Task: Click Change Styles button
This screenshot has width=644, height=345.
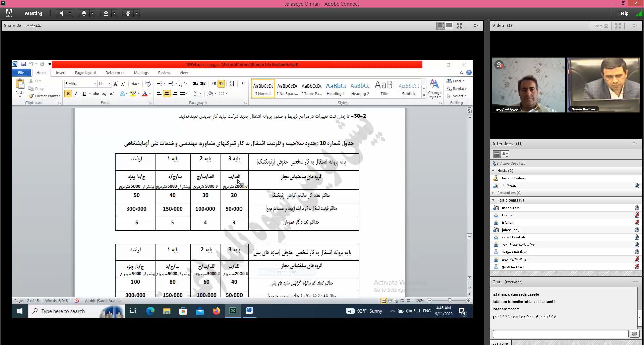Action: coord(435,89)
